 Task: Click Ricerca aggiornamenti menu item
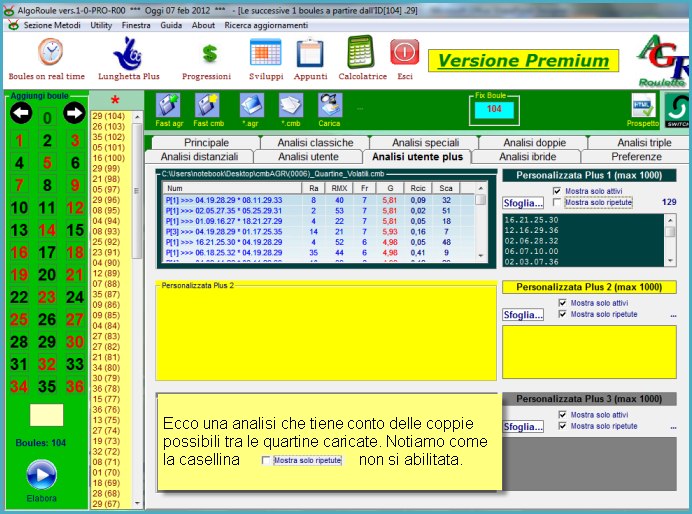coord(266,25)
